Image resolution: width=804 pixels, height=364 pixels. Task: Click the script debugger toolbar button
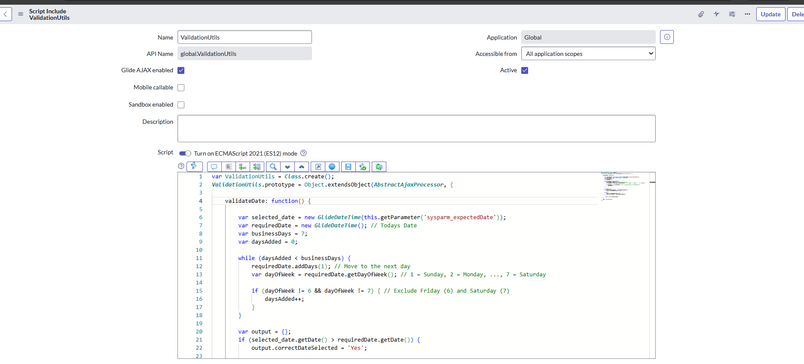coord(363,166)
